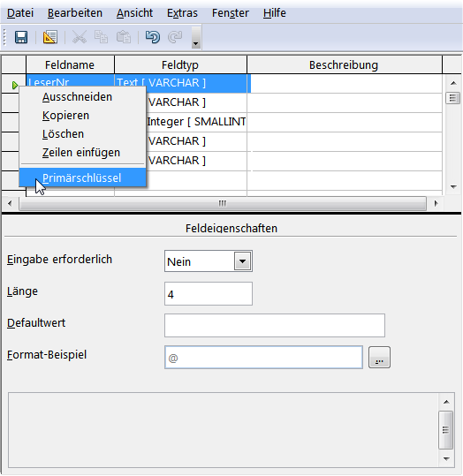Click the Redo arrow icon

[x=175, y=37]
